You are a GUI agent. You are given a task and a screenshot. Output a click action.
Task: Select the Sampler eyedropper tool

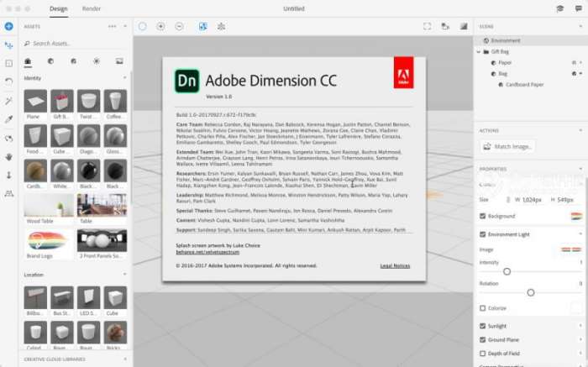pyautogui.click(x=8, y=119)
